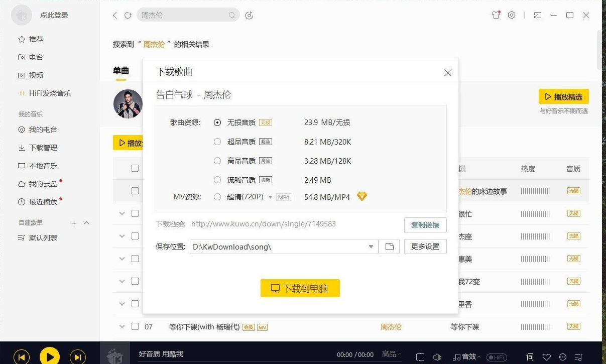The height and width of the screenshot is (364, 606).
Task: Expand row arrow for 很忙 album row
Action: click(x=122, y=213)
